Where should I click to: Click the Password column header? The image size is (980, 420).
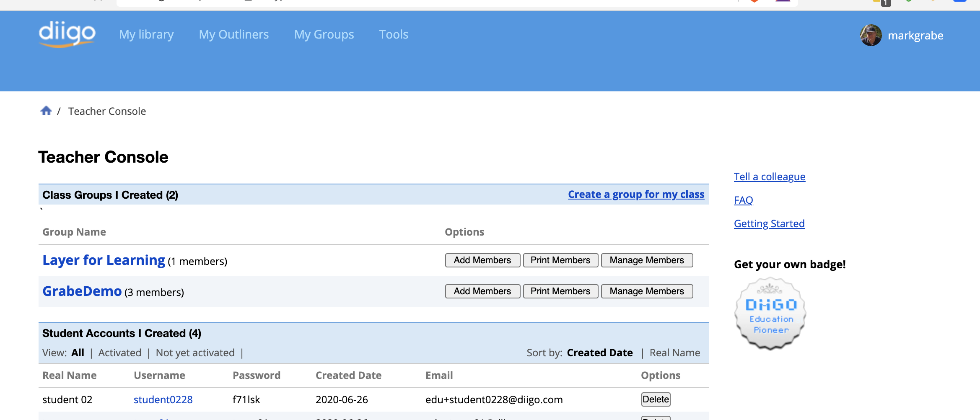pos(257,376)
